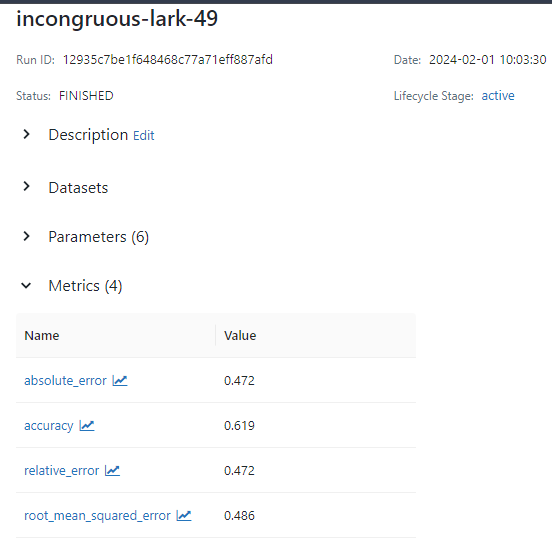Screen dimensions: 552x545
Task: Open the root_mean_squared_error metric link
Action: (97, 516)
